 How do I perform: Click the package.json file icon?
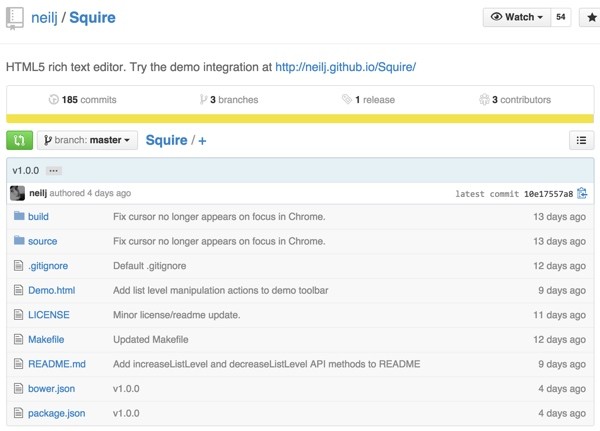18,413
